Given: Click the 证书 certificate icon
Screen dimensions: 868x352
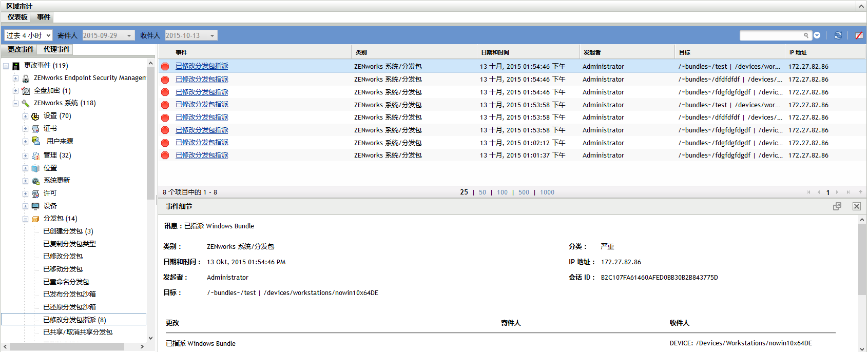Looking at the screenshot, I should (x=35, y=129).
